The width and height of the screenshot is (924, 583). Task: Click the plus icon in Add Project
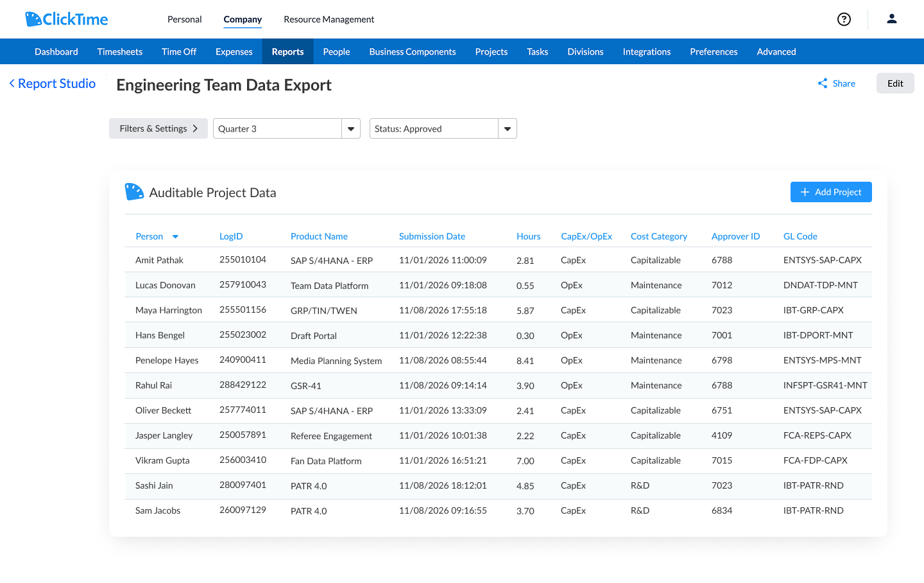(x=805, y=192)
